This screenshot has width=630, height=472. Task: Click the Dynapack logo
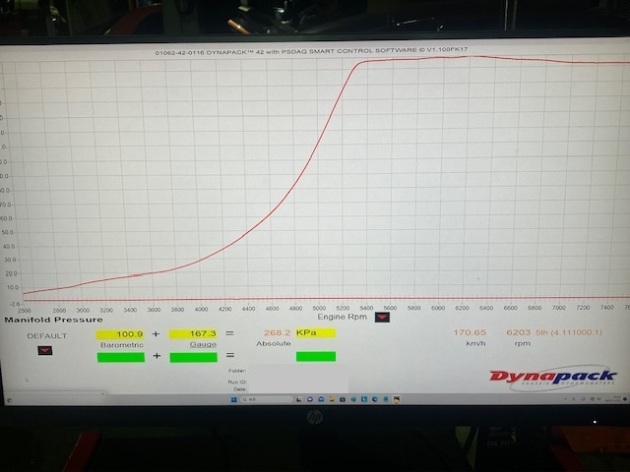(541, 376)
